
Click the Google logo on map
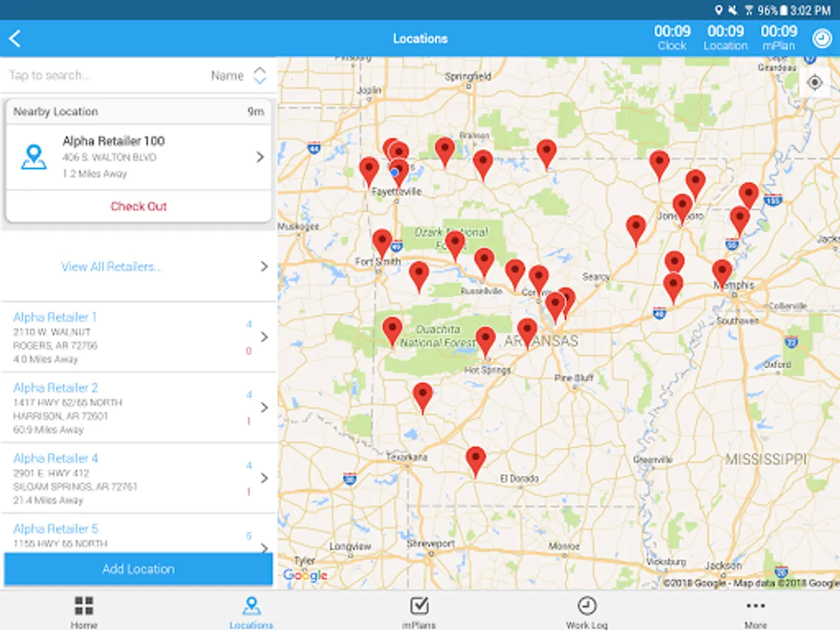click(305, 575)
